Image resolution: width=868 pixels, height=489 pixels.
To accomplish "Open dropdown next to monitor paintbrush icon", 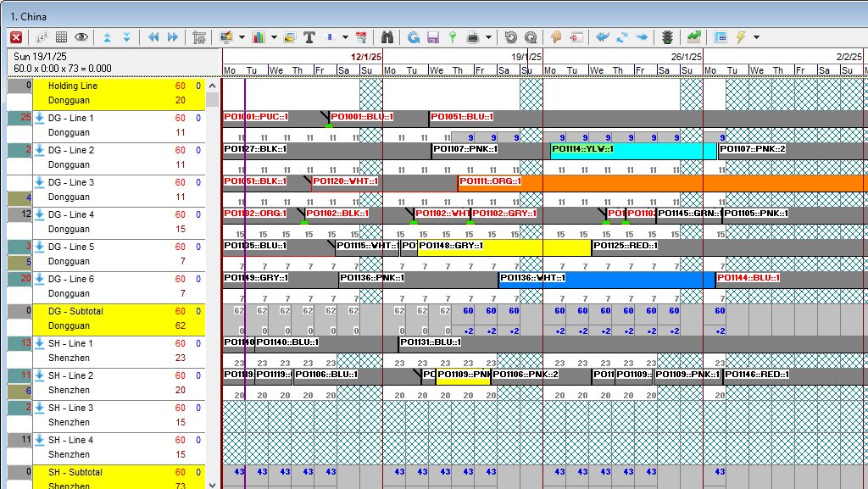I will click(x=242, y=37).
